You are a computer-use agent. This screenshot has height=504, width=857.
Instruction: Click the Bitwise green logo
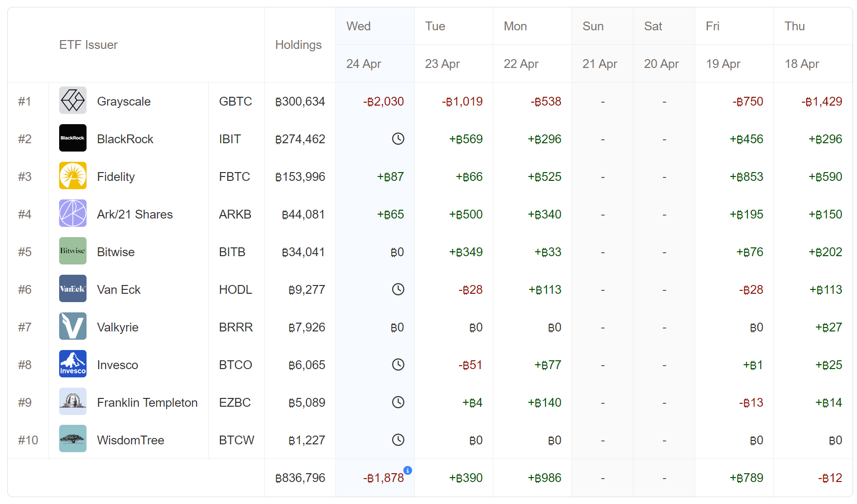[72, 251]
